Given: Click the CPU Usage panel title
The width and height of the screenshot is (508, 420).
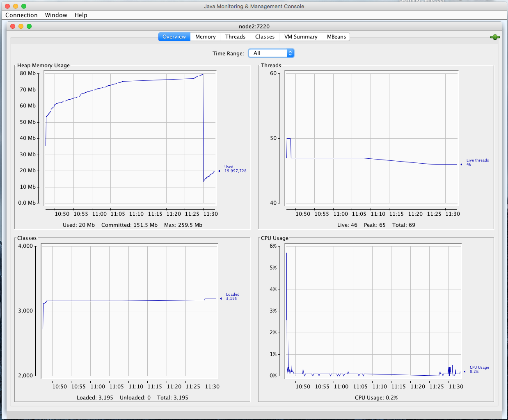Looking at the screenshot, I should pyautogui.click(x=275, y=238).
